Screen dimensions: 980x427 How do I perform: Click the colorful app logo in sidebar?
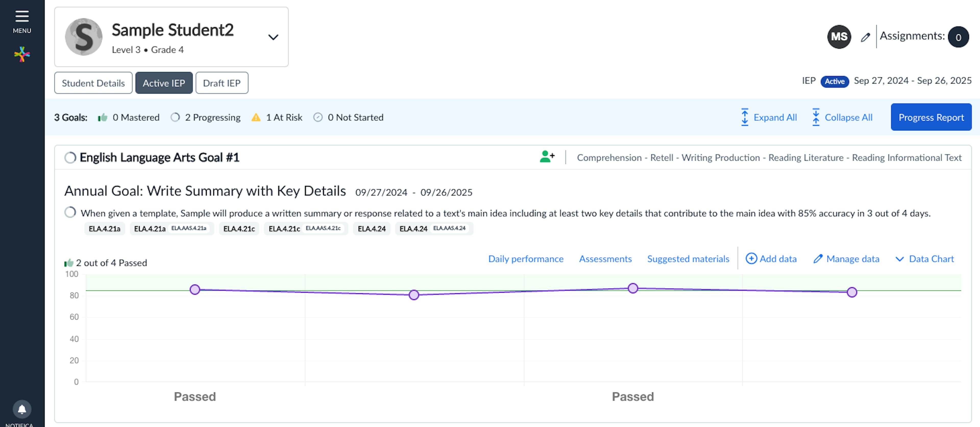pos(22,54)
